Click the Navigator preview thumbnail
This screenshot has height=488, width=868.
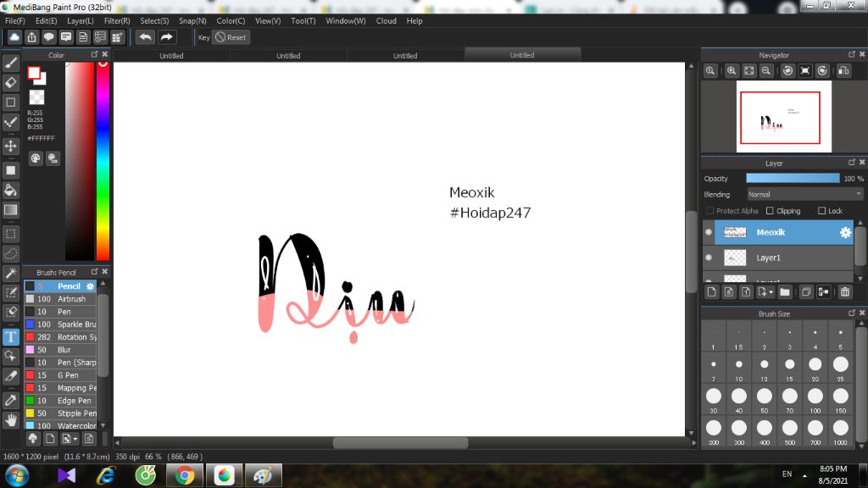pos(783,117)
